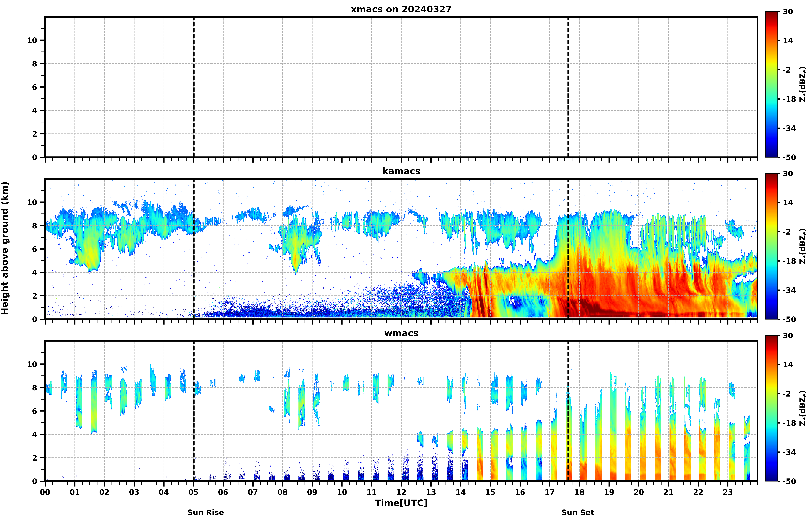The width and height of the screenshot is (812, 522).
Task: Select the 'Sun Rise' label below the axis
Action: (206, 512)
